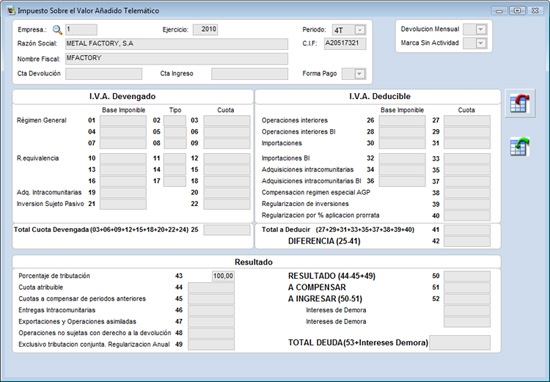Click box 06 Cuota field
550x382 pixels.
pos(227,132)
